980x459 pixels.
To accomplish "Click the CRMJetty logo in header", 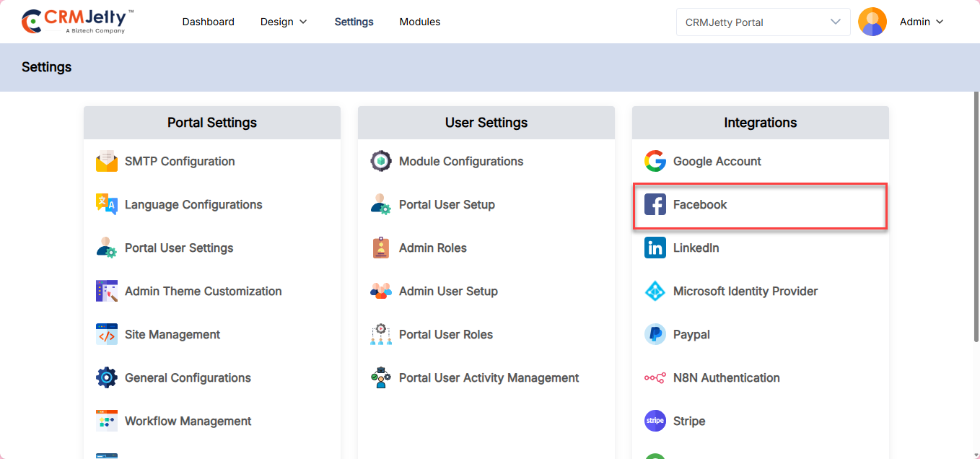I will point(78,22).
